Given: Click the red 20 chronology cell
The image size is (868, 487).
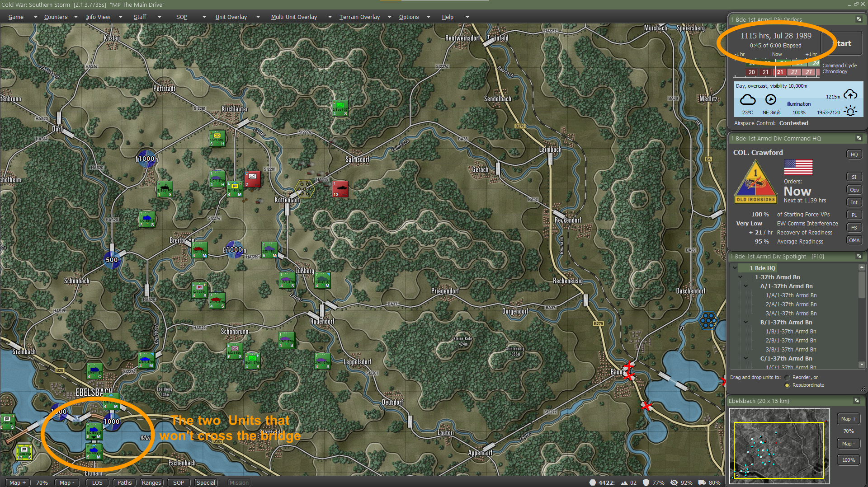Looking at the screenshot, I should click(x=751, y=72).
